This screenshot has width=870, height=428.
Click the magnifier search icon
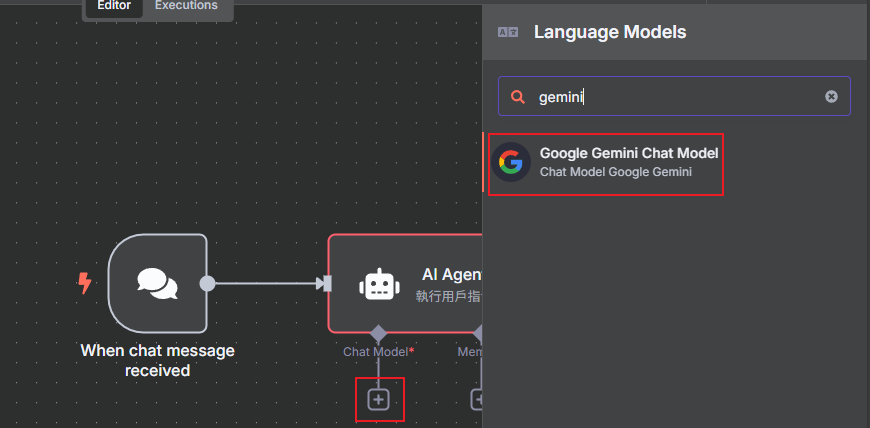(x=518, y=97)
